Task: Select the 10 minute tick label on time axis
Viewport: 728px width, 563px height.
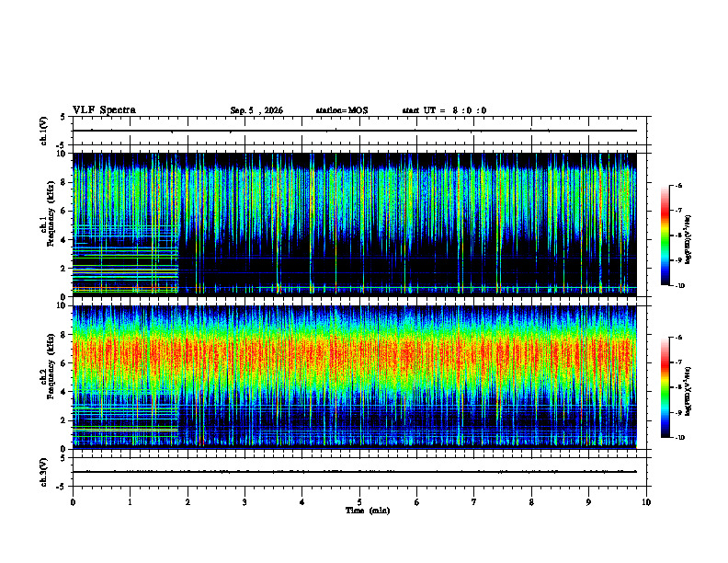Action: (646, 502)
